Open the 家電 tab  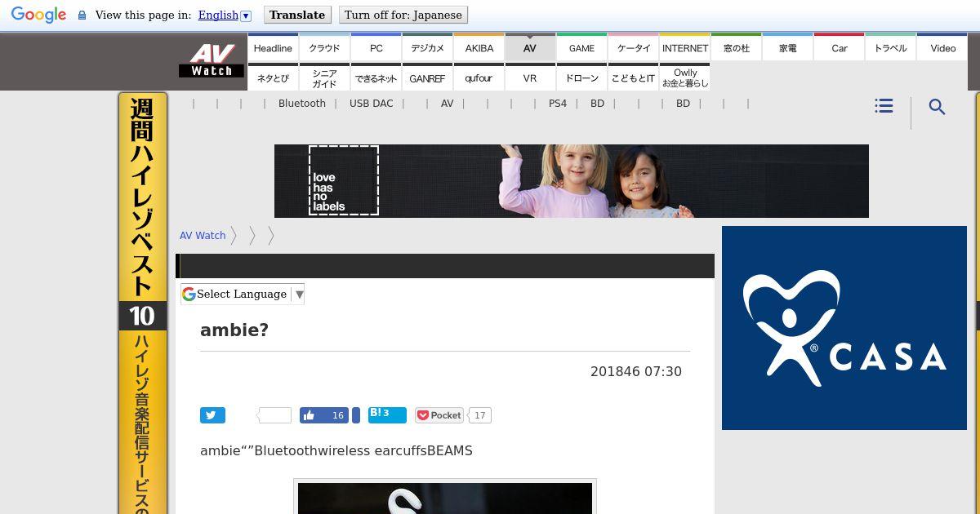tap(788, 47)
